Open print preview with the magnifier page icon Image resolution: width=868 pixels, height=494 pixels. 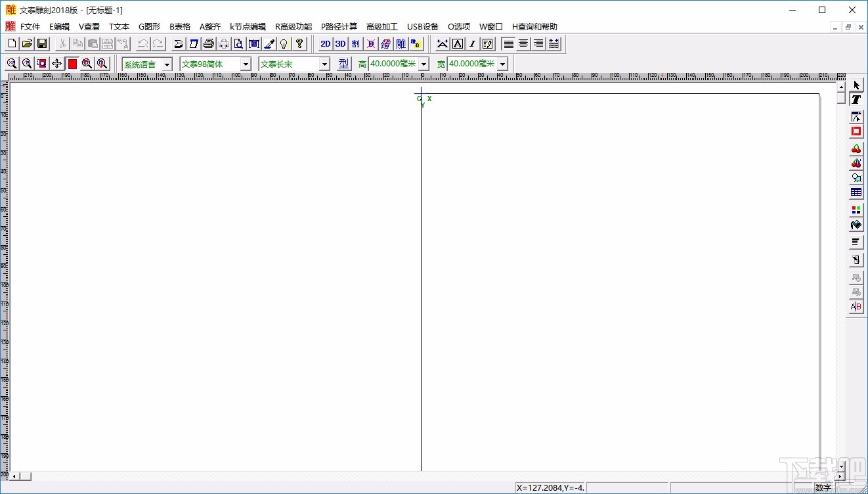[239, 44]
